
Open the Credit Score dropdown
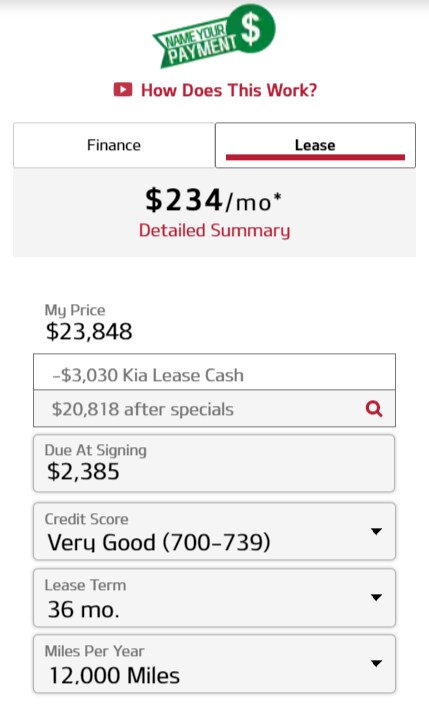[x=214, y=531]
